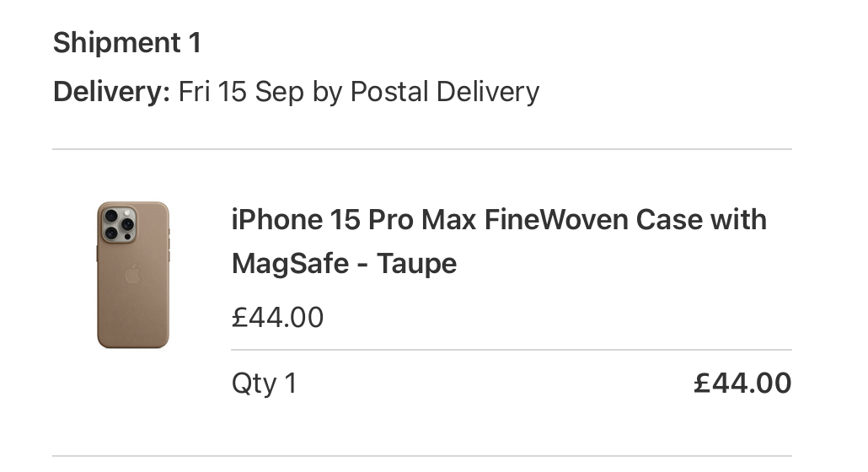
Task: Click the unit price £44.00 below the title
Action: click(277, 318)
